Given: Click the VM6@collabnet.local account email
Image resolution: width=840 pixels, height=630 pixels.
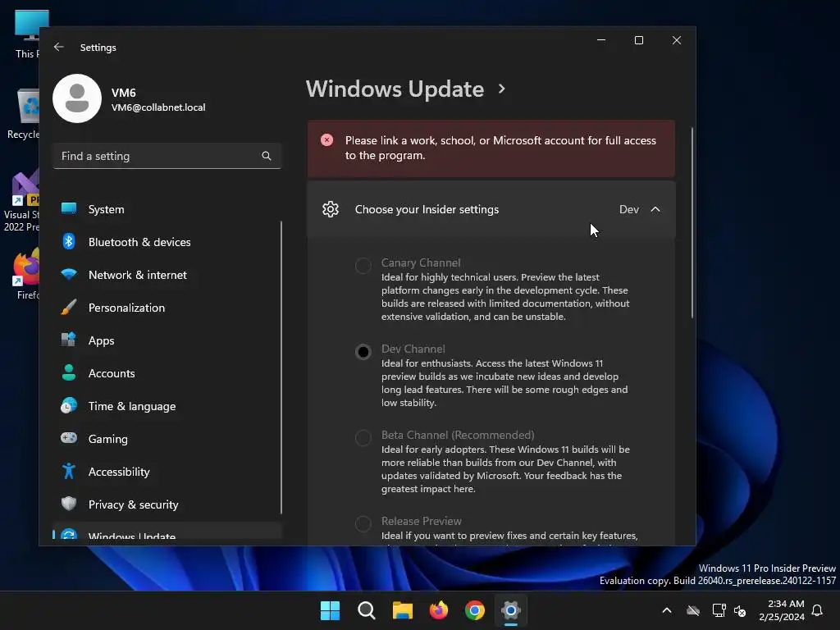Looking at the screenshot, I should [x=158, y=107].
